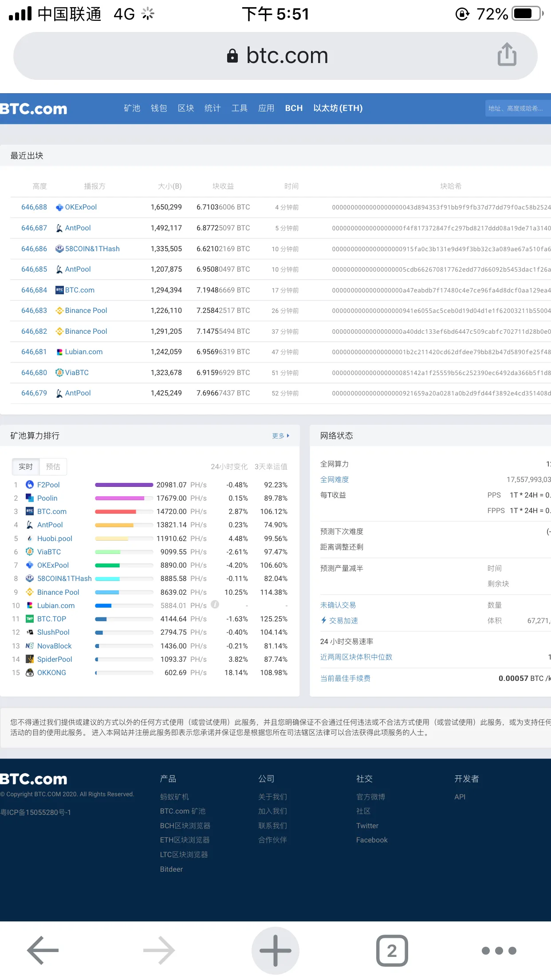
Task: Click Lubian.com icon on block 646,681
Action: 59,352
